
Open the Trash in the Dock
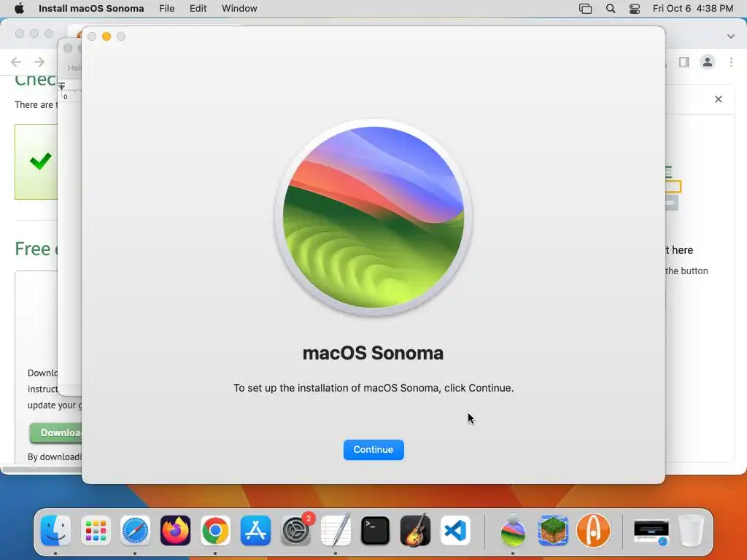click(x=692, y=530)
